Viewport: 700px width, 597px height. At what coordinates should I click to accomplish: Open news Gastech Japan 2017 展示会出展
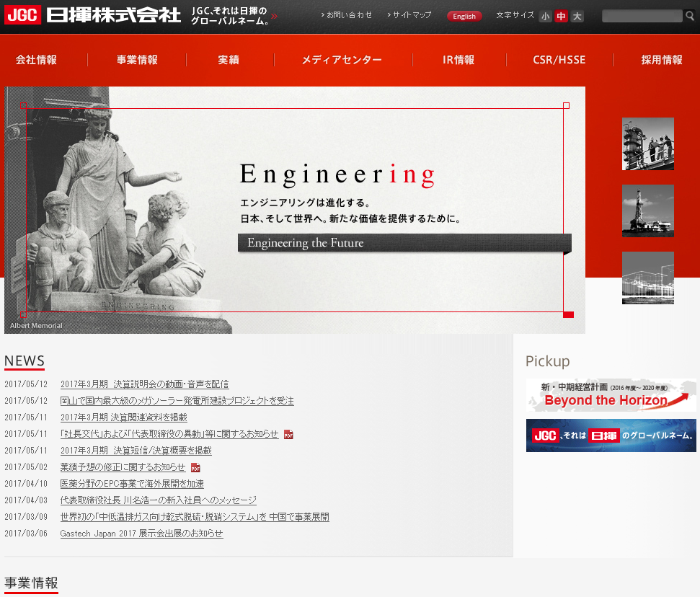pyautogui.click(x=141, y=533)
